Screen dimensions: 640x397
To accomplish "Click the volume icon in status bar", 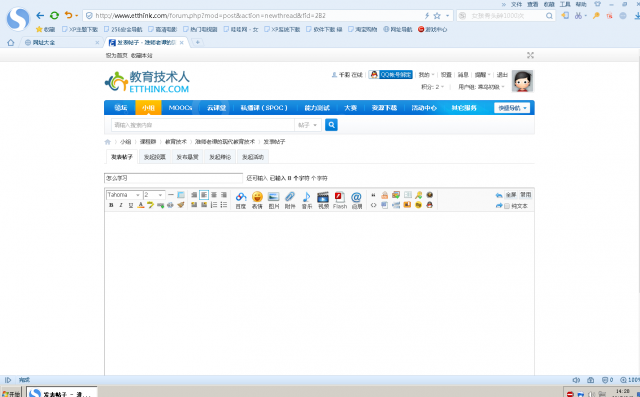I will [x=576, y=380].
